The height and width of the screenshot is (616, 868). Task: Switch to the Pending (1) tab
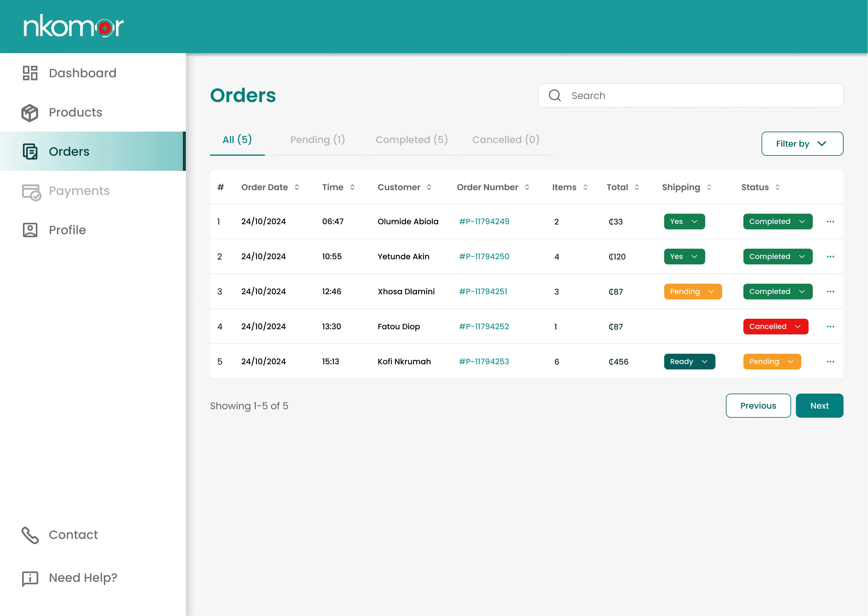click(318, 140)
